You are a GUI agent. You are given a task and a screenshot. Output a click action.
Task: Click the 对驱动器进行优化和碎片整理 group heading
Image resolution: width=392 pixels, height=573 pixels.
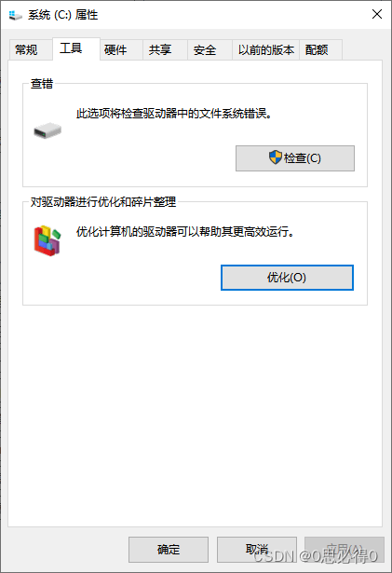click(x=103, y=202)
